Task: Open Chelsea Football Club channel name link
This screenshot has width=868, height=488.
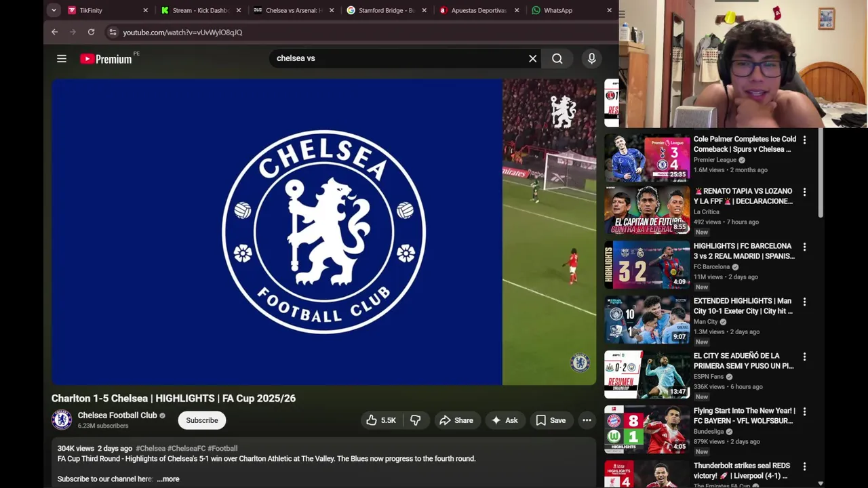Action: [117, 415]
